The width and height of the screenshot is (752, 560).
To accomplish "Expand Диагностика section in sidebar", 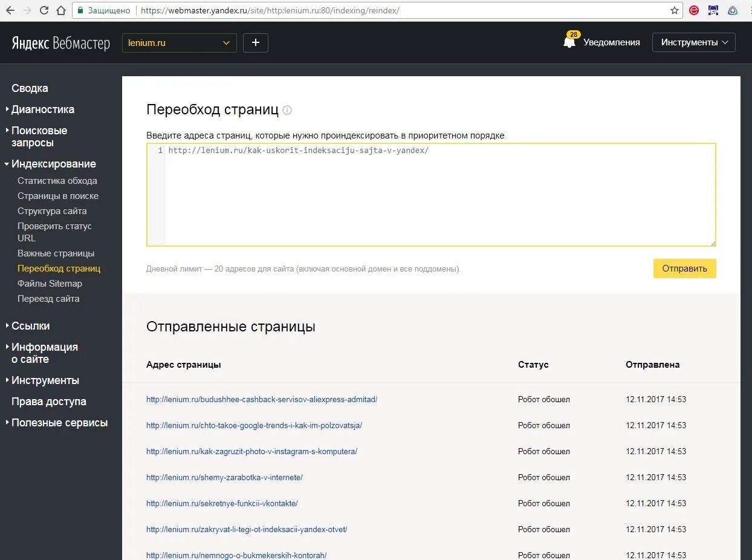I will coord(42,109).
